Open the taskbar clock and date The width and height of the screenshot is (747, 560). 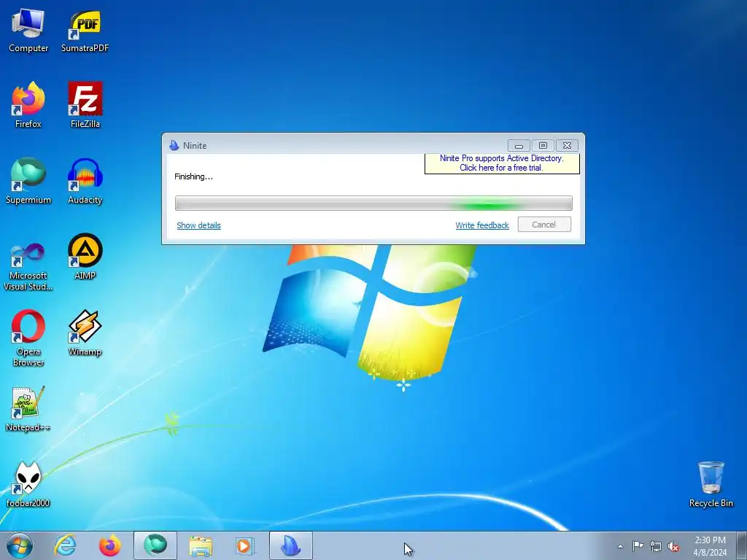click(x=710, y=546)
